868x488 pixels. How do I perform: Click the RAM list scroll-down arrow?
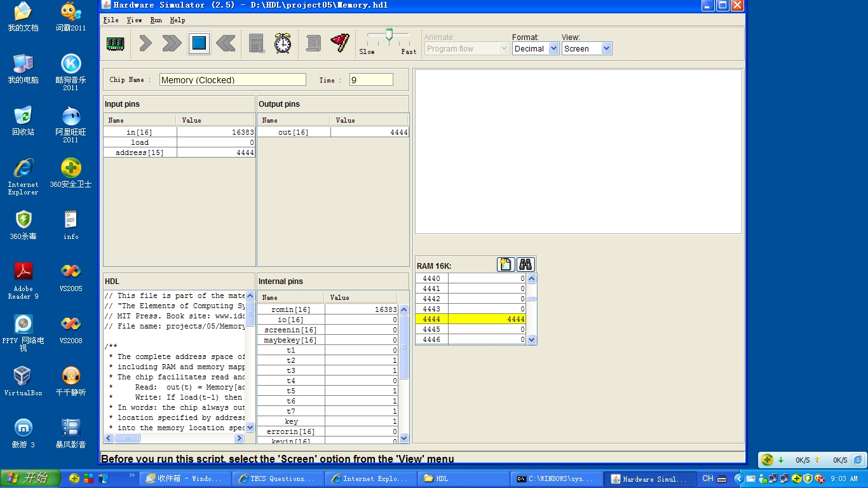pyautogui.click(x=532, y=340)
